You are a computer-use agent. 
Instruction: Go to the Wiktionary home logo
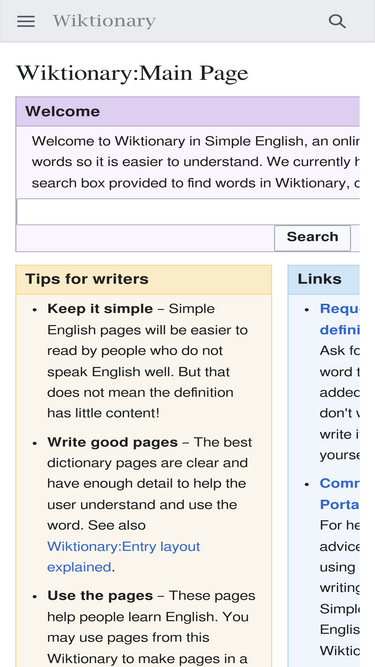tap(104, 21)
